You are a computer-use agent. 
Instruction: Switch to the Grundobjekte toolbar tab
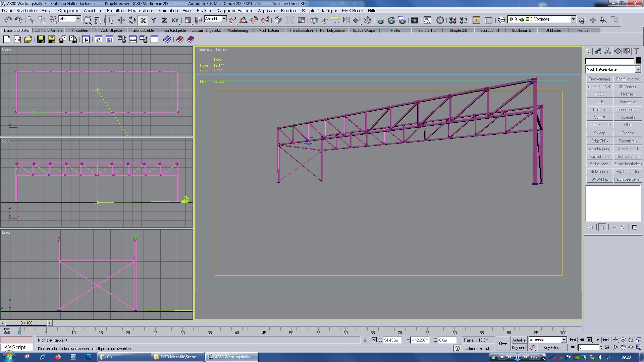pyautogui.click(x=143, y=31)
